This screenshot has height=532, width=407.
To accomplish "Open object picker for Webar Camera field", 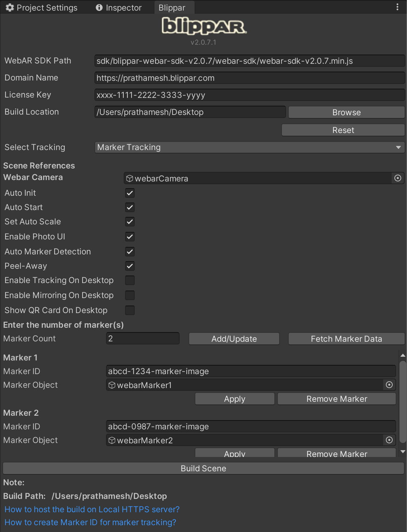I will [x=397, y=178].
